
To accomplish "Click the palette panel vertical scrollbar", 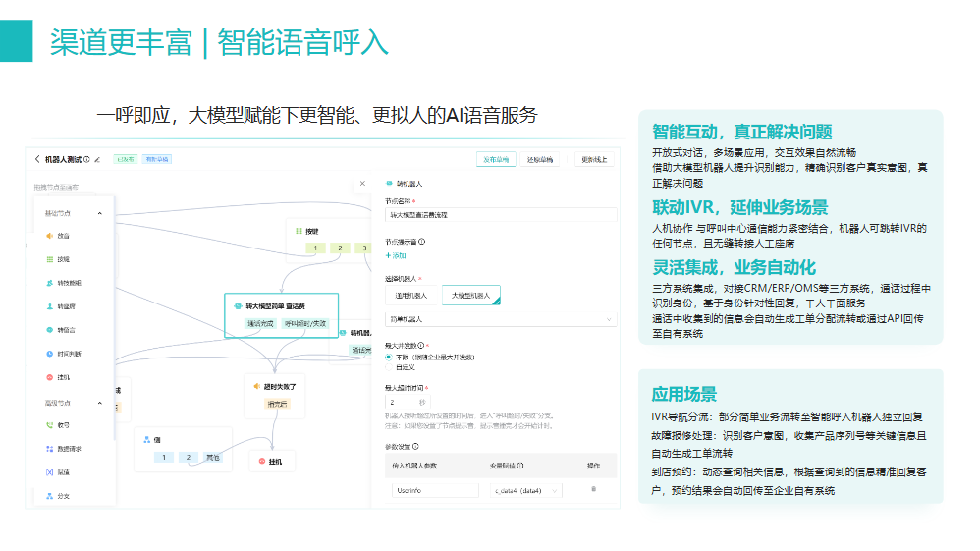I will tap(114, 319).
